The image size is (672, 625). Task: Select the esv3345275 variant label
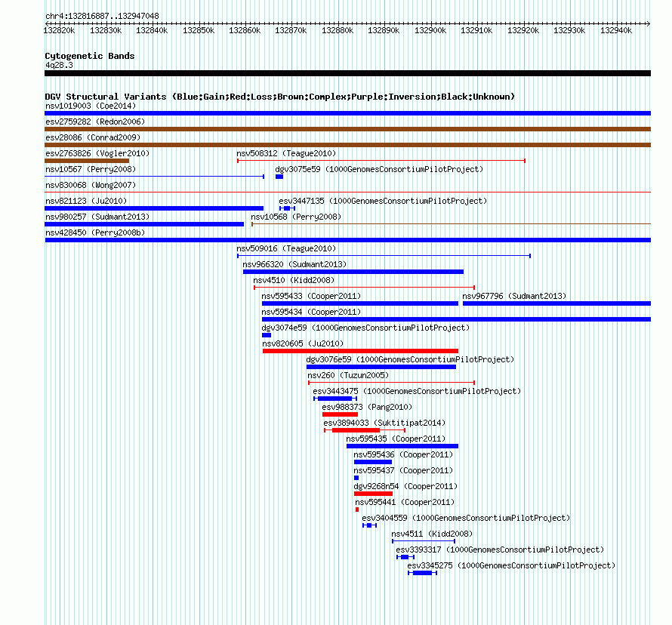coord(511,565)
